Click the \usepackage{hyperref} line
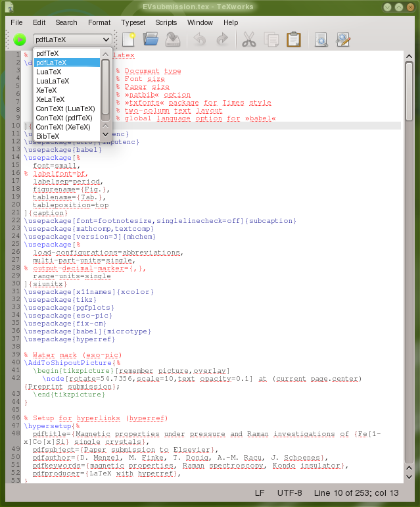 click(70, 339)
